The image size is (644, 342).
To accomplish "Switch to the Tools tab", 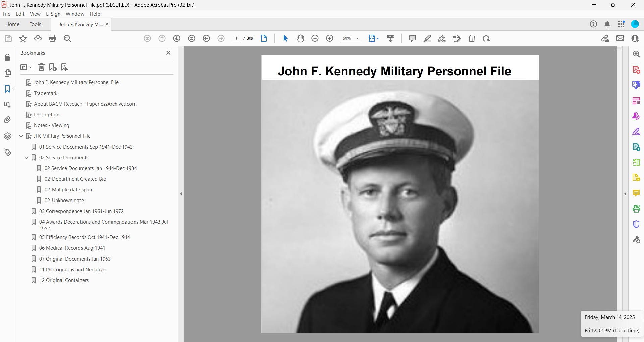I will click(x=35, y=24).
